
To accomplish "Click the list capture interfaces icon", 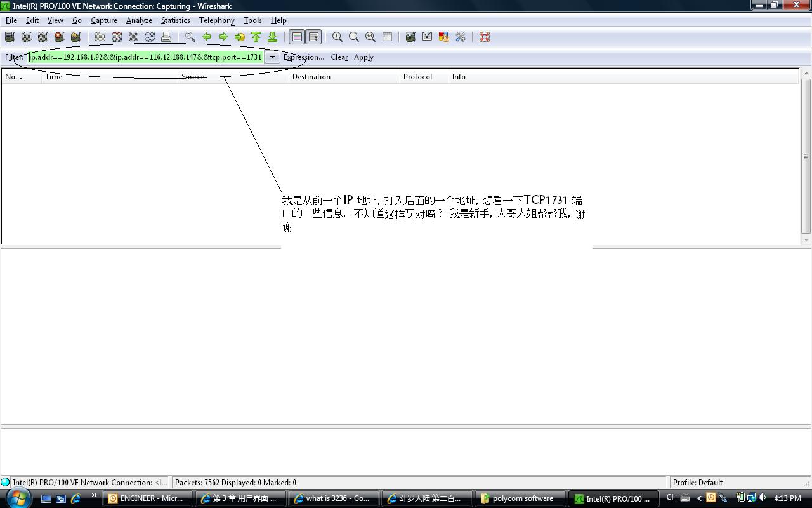I will coord(10,37).
